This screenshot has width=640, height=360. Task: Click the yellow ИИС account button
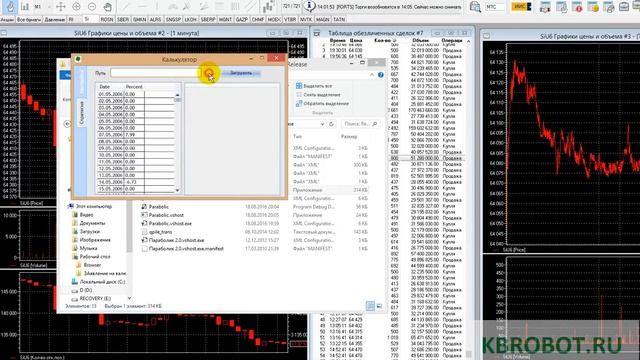(x=521, y=7)
